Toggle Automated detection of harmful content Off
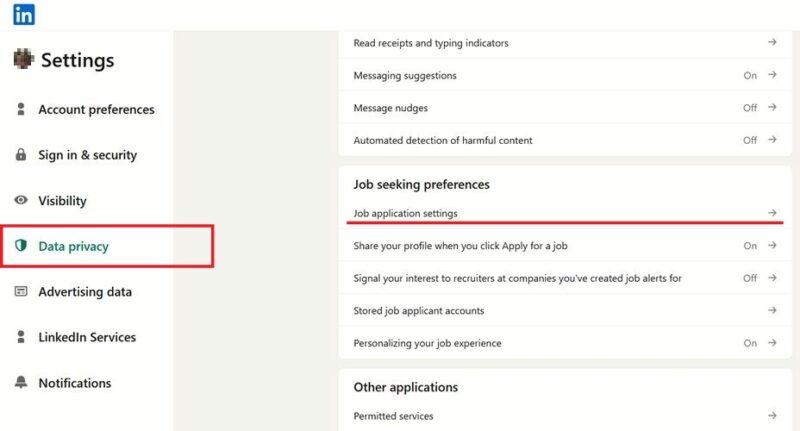The width and height of the screenshot is (800, 431). (x=750, y=140)
